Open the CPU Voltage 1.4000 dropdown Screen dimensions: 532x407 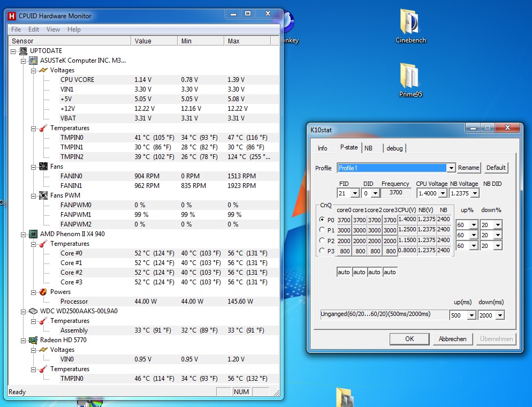[443, 193]
